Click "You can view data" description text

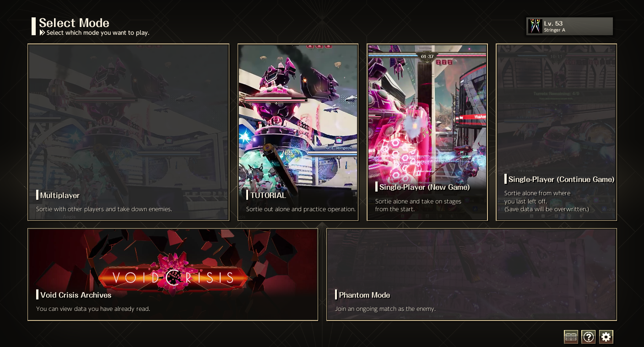click(x=93, y=309)
